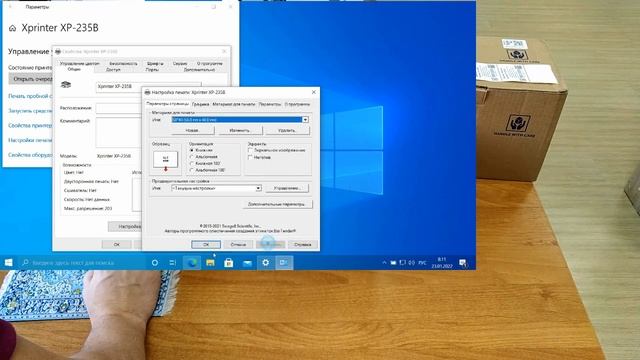This screenshot has width=640, height=360.
Task: Switch to the Параметры tab in print settings
Action: pos(269,104)
